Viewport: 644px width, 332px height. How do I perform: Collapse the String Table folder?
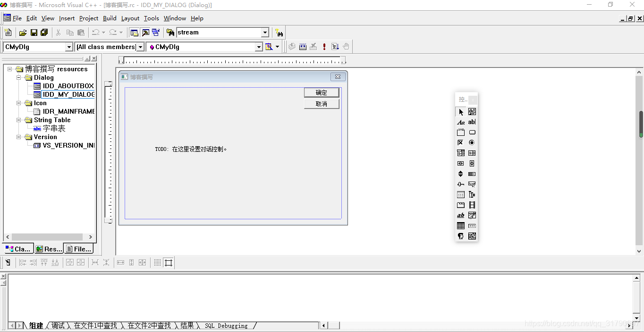point(18,120)
